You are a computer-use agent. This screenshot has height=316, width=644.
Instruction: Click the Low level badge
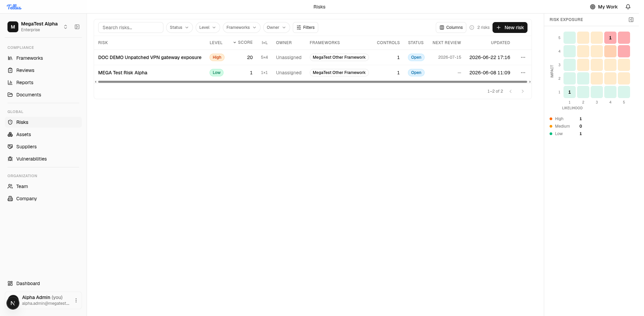[x=216, y=73]
